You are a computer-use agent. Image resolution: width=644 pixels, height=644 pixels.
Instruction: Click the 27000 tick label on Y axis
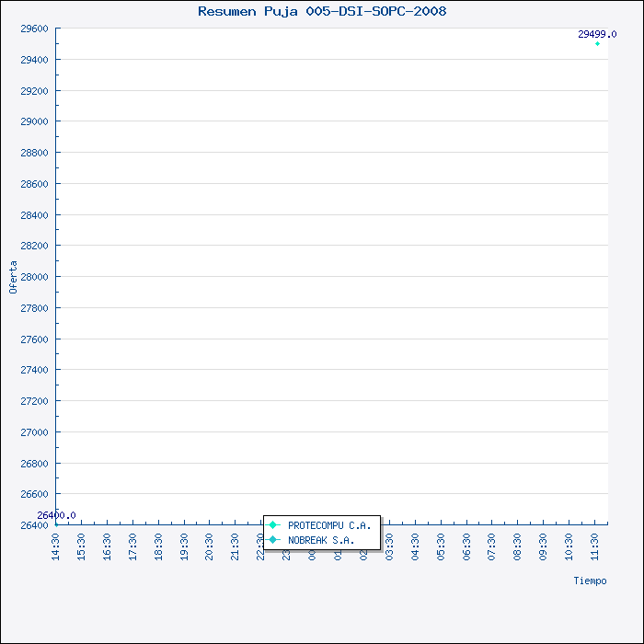(x=34, y=432)
